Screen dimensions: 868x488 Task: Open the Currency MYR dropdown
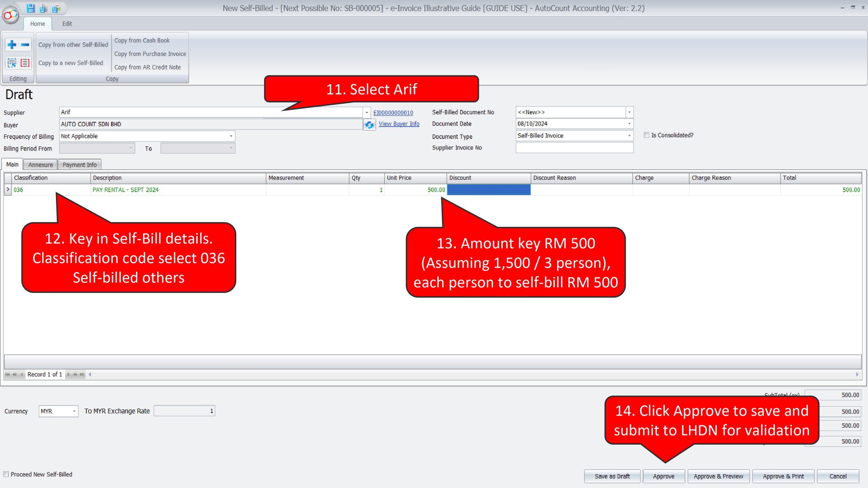point(74,411)
